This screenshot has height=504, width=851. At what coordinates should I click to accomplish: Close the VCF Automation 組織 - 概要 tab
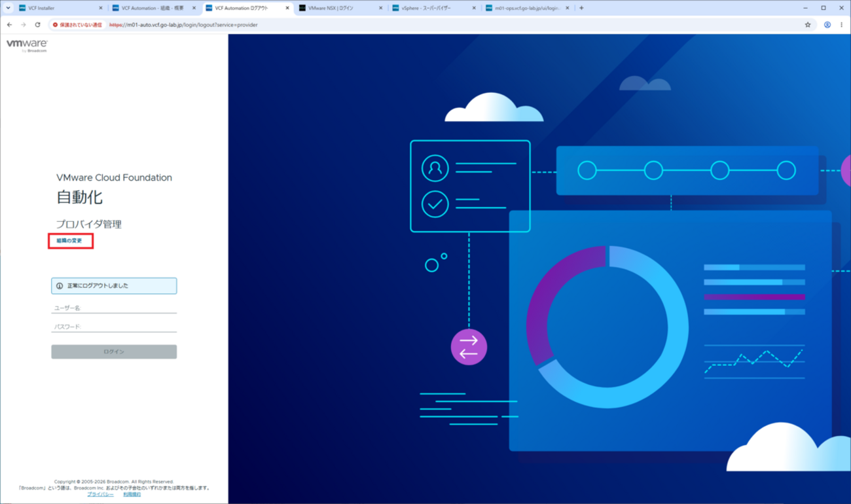(x=194, y=9)
